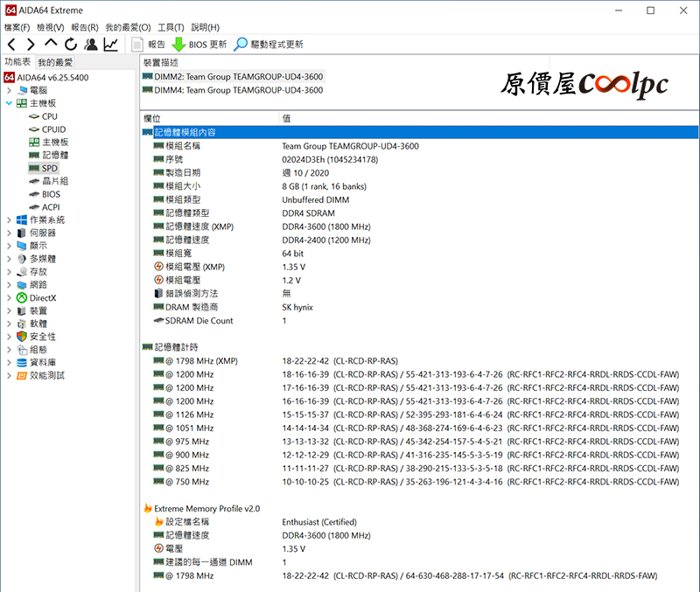
Task: Select the DIMM2 Team Group device row
Action: (233, 77)
